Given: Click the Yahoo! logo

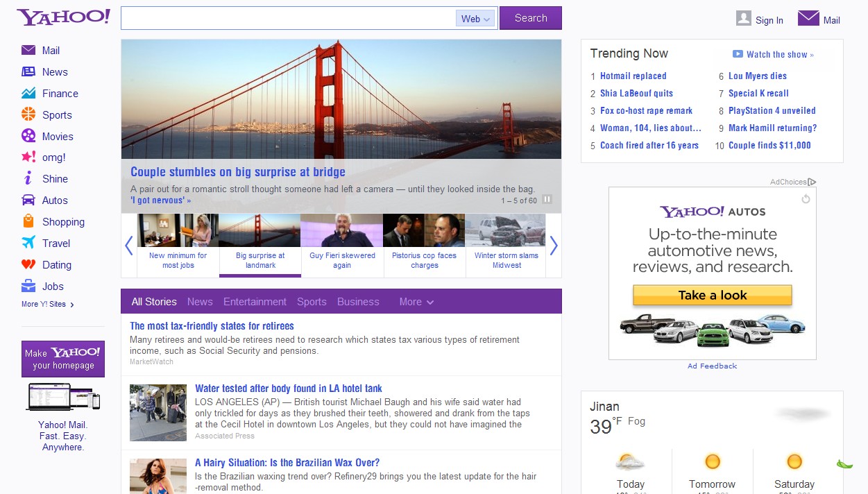Looking at the screenshot, I should point(64,17).
